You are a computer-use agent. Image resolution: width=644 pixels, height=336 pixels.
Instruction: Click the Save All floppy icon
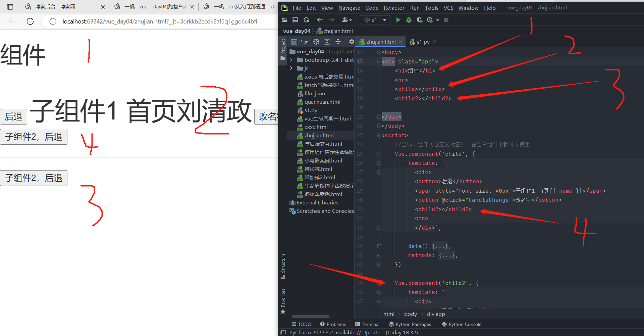pyautogui.click(x=295, y=20)
